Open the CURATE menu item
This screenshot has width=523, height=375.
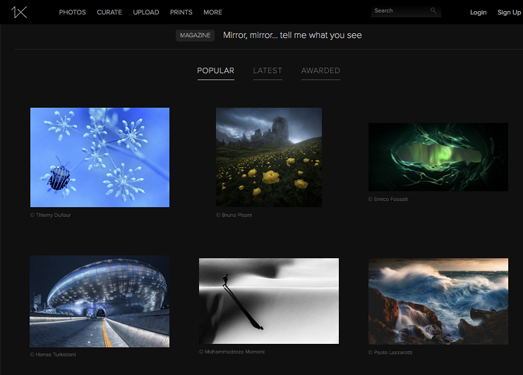coord(109,12)
